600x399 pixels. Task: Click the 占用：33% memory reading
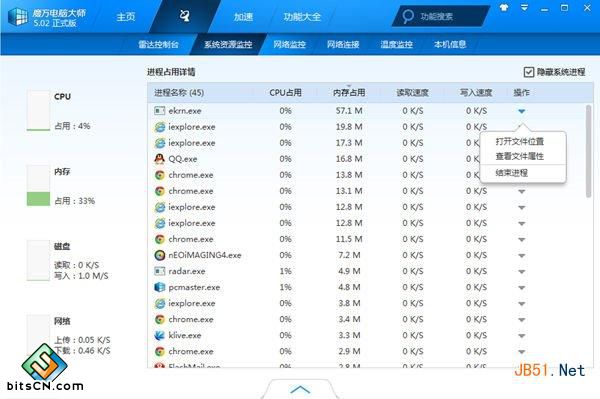(75, 201)
